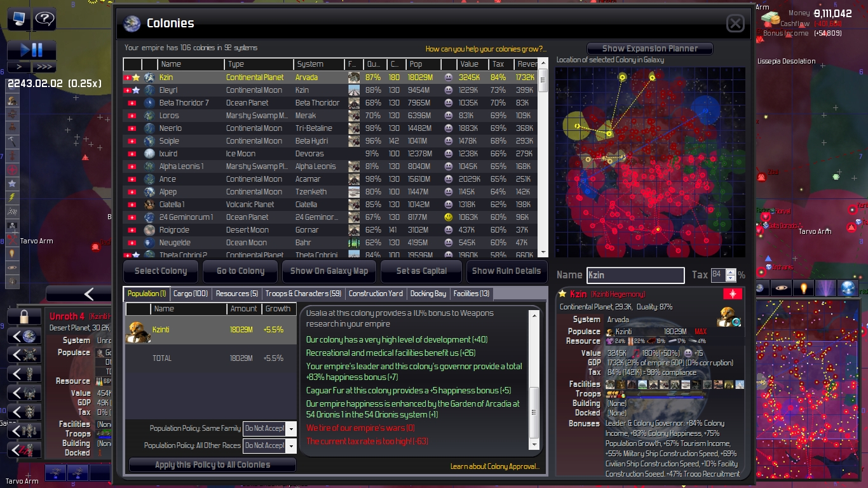
Task: Click the ringed planet button above the minimap
Action: click(782, 288)
